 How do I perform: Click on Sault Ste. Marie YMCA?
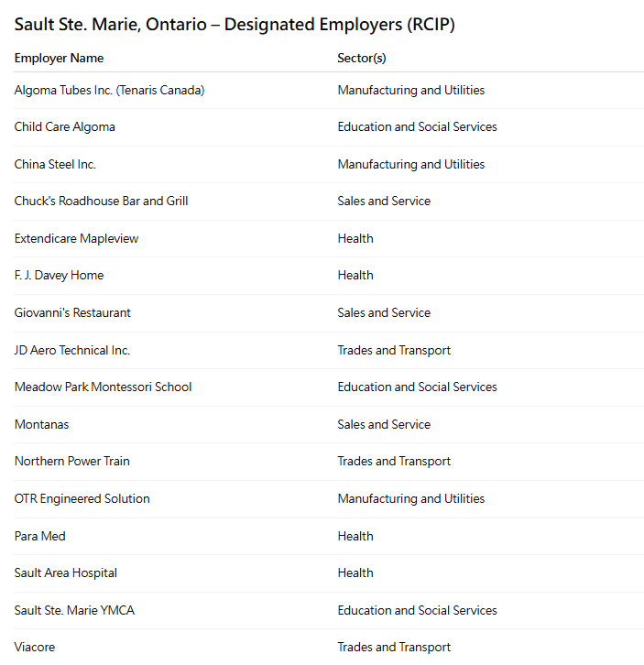pos(74,611)
